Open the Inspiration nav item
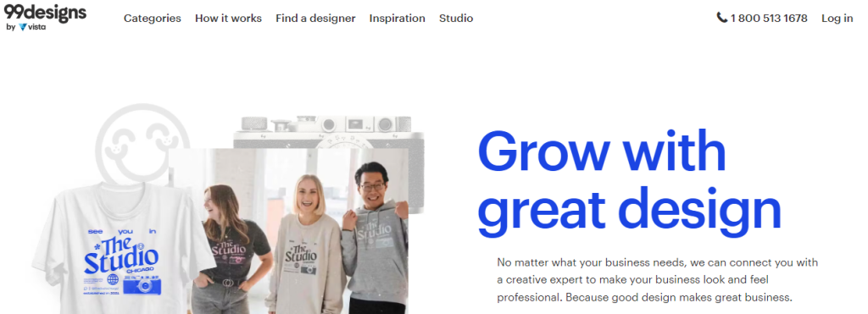The width and height of the screenshot is (868, 314). tap(397, 19)
